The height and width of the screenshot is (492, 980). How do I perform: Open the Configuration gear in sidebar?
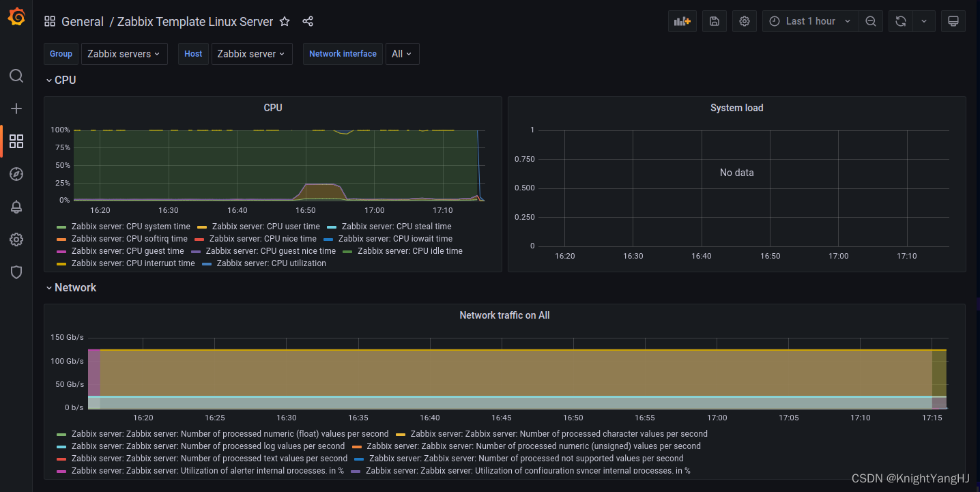click(x=16, y=240)
